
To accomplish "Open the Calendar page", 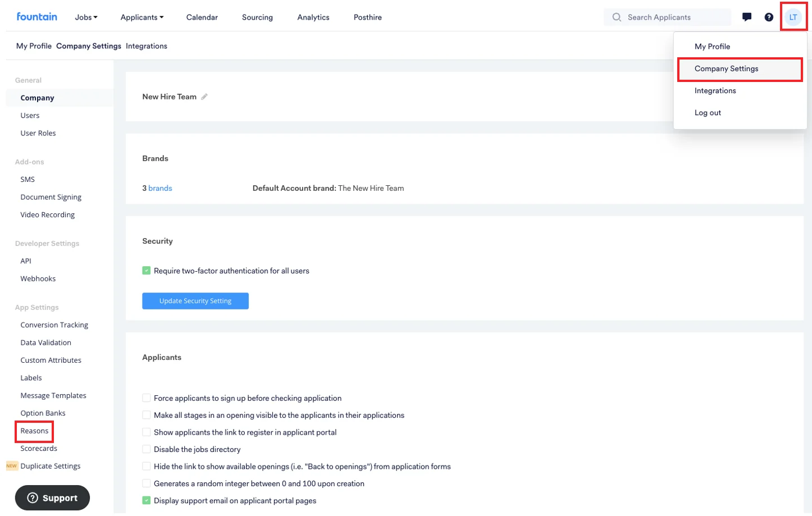I will [x=202, y=17].
